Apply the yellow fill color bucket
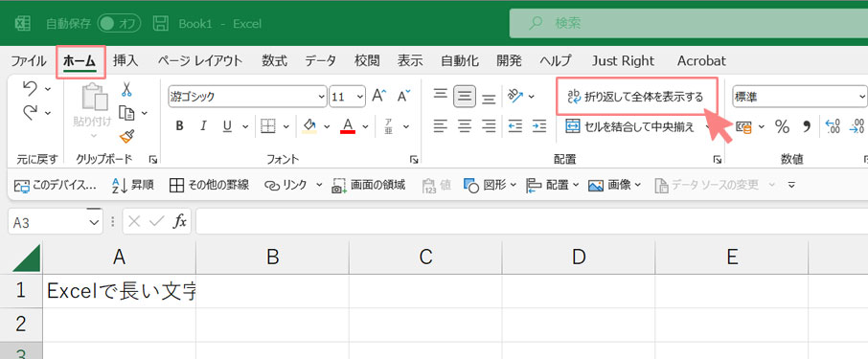Image resolution: width=868 pixels, height=359 pixels. (x=309, y=126)
